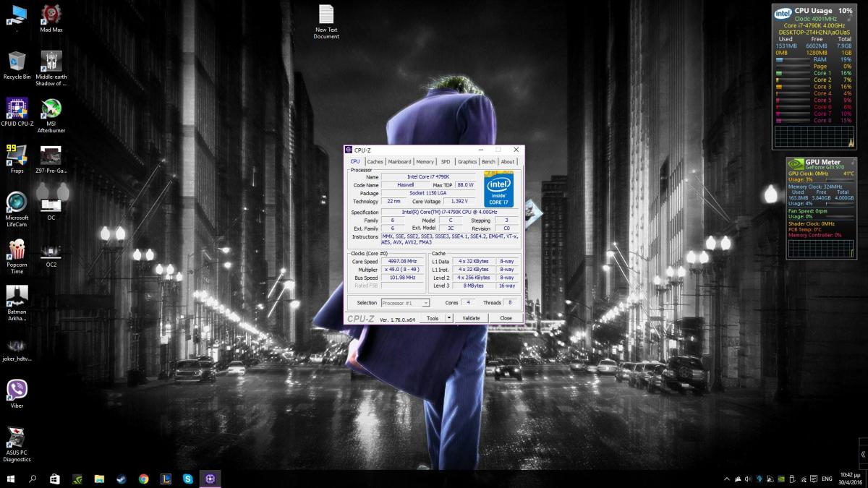Select the Viber desktop icon

[17, 394]
